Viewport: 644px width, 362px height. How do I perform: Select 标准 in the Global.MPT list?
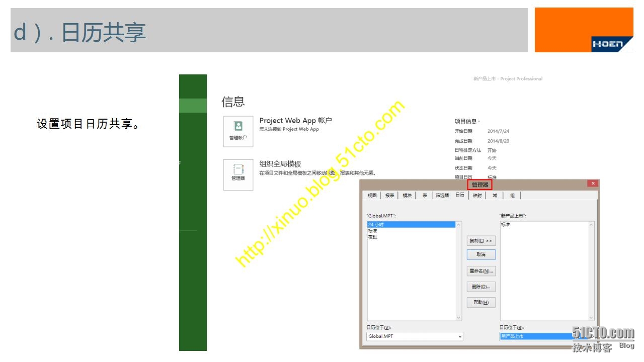coord(411,231)
